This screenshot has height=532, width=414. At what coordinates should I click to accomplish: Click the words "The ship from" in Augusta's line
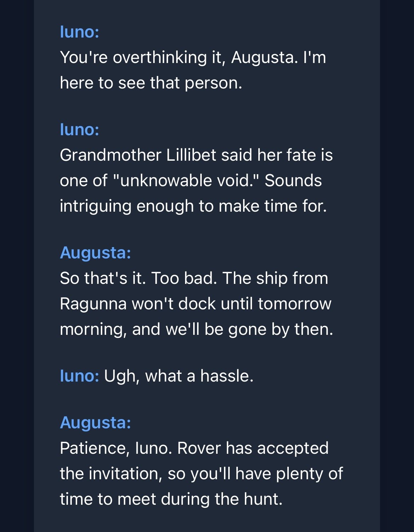(275, 278)
